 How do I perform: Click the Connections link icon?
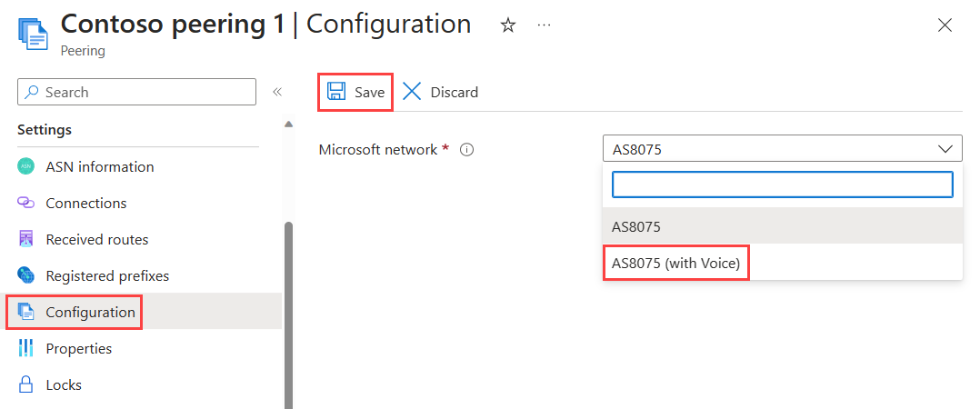pyautogui.click(x=25, y=203)
